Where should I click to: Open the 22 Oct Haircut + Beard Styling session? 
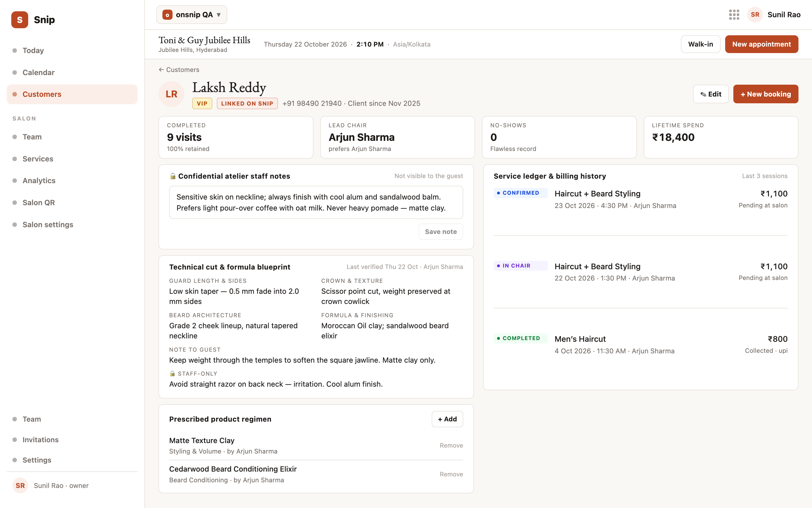point(640,272)
